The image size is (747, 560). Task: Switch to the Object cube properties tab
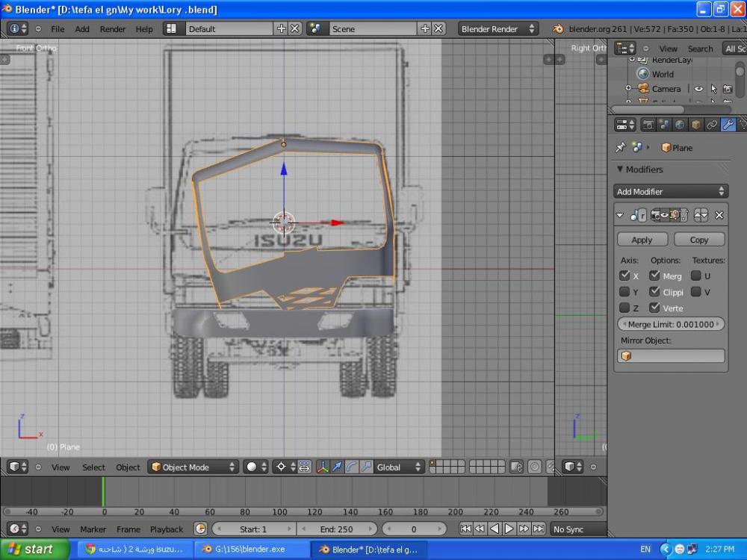point(695,125)
